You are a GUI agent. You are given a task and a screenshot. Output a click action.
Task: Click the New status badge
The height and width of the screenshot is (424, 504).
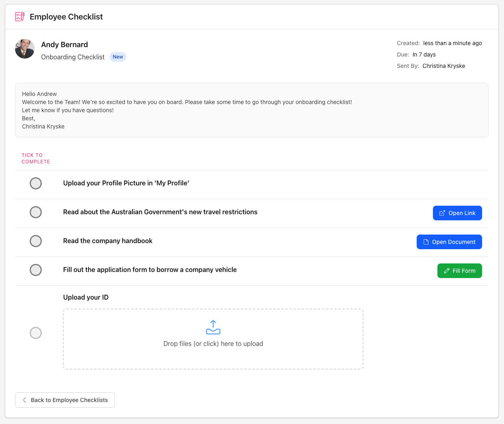(x=118, y=57)
